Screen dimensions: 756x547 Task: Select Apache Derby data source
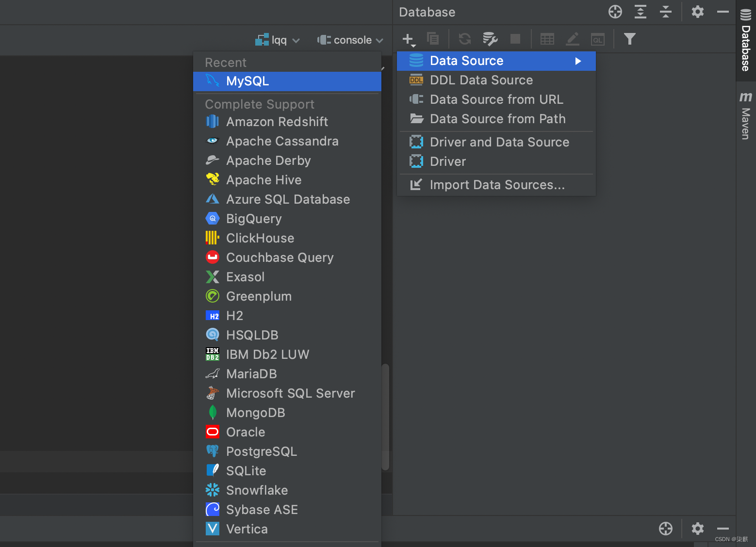(287, 161)
